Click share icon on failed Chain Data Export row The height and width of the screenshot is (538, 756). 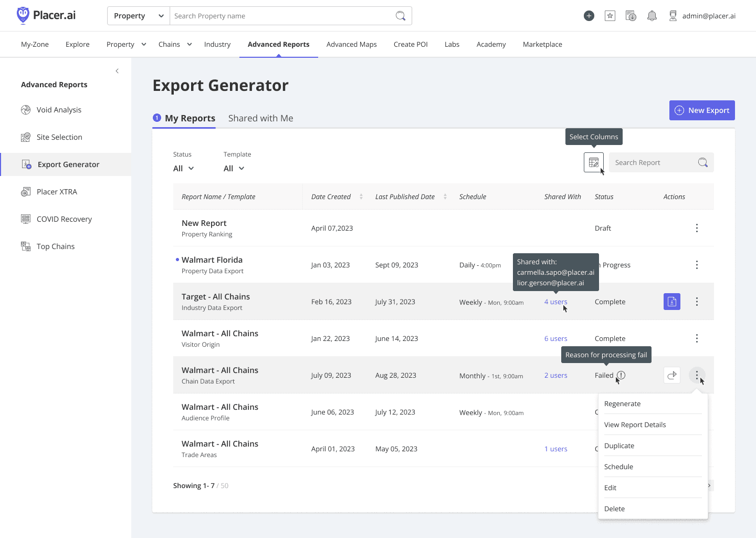point(672,375)
